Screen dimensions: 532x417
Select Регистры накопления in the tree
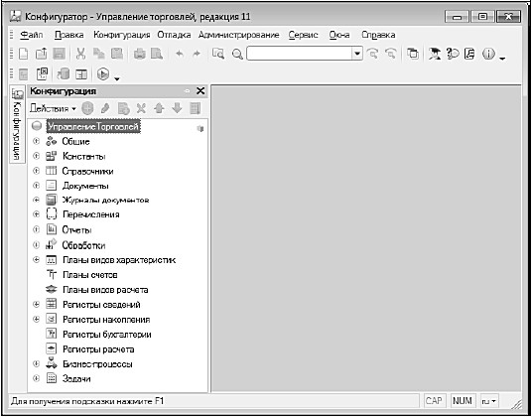[106, 320]
